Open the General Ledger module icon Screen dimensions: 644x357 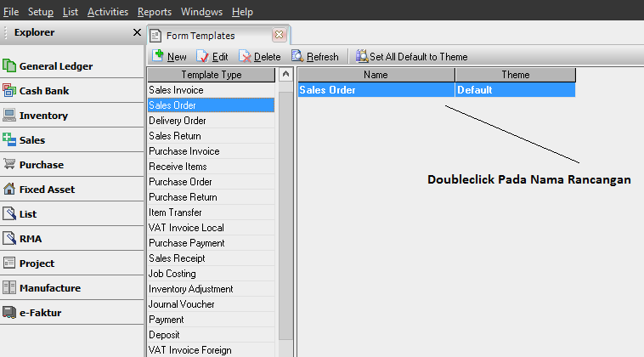[9, 65]
